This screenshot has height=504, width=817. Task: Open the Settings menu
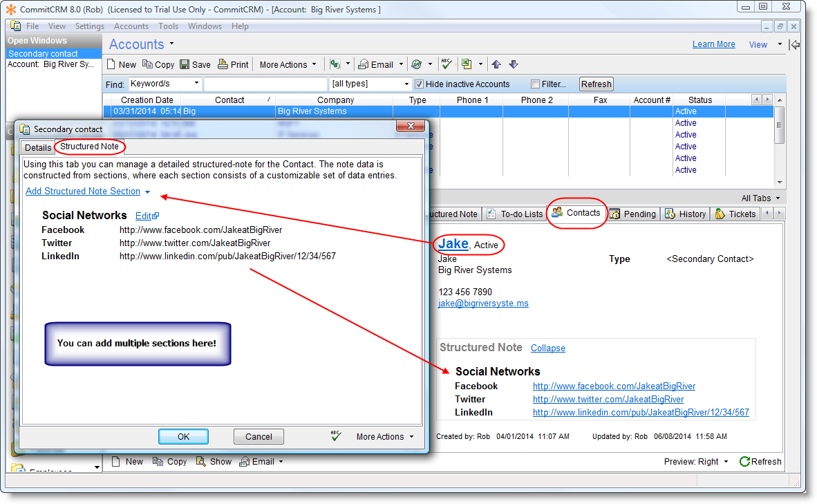click(89, 26)
